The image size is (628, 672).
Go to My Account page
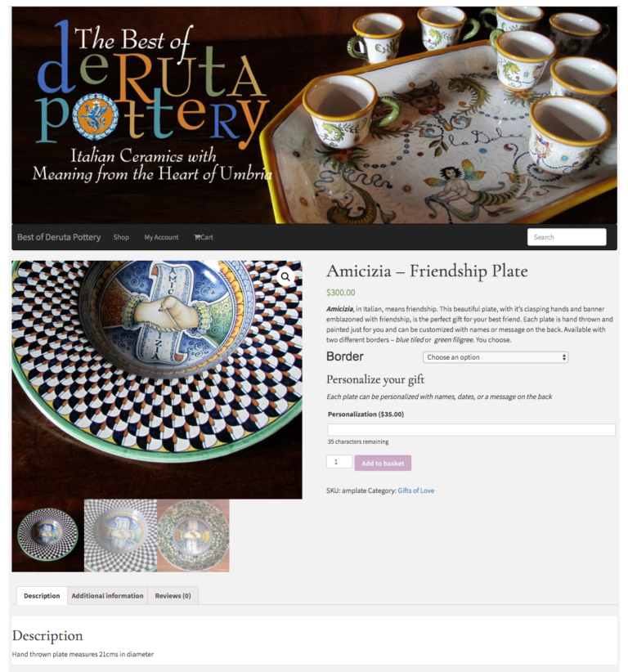[161, 237]
